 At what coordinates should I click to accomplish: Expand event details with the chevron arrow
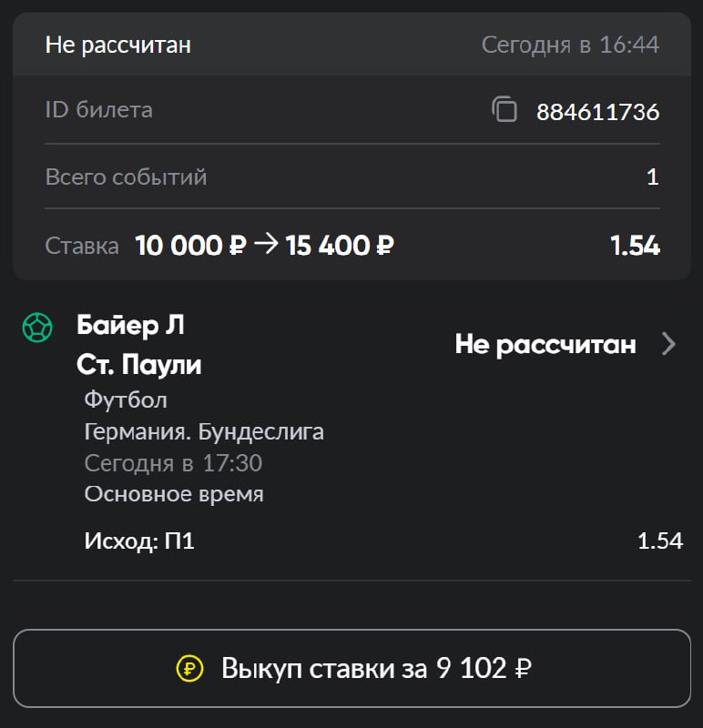pyautogui.click(x=668, y=344)
